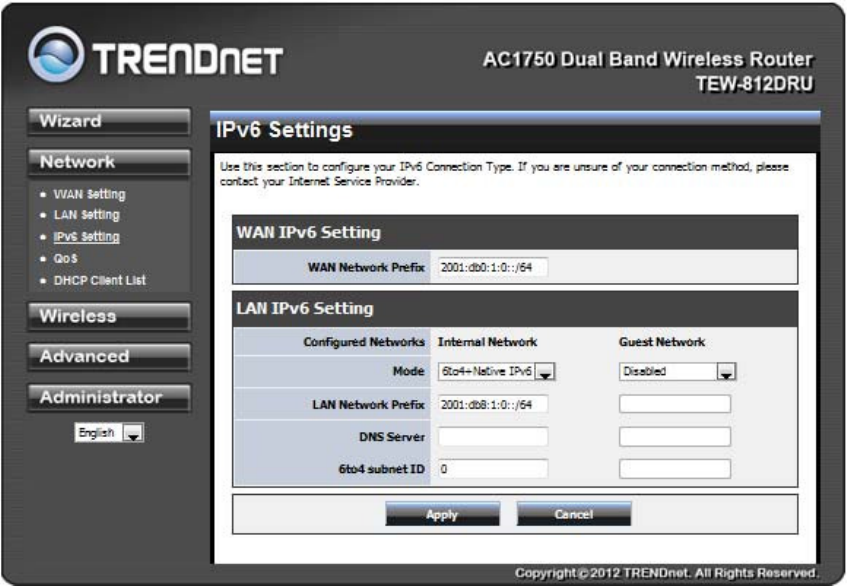Viewport: 847px width, 586px height.
Task: View the DHCP Client List
Action: click(99, 280)
